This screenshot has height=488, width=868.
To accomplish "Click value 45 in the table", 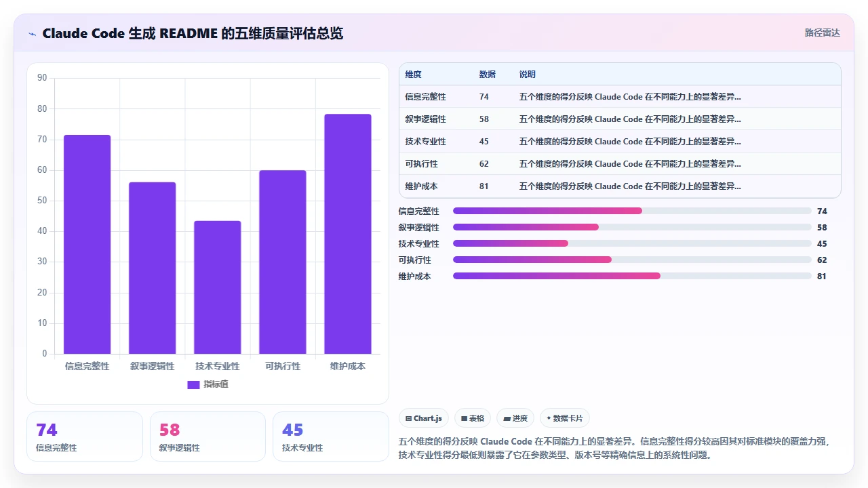I will tap(484, 141).
